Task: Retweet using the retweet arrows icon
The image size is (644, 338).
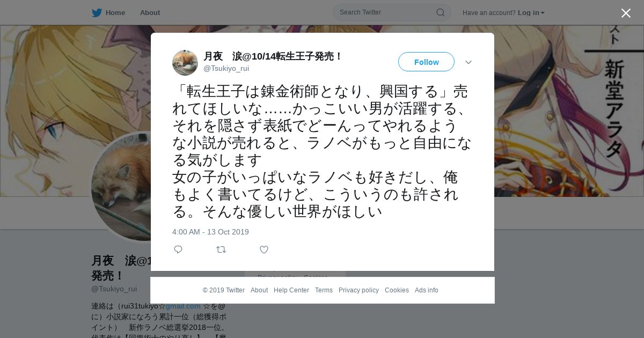Action: tap(221, 249)
